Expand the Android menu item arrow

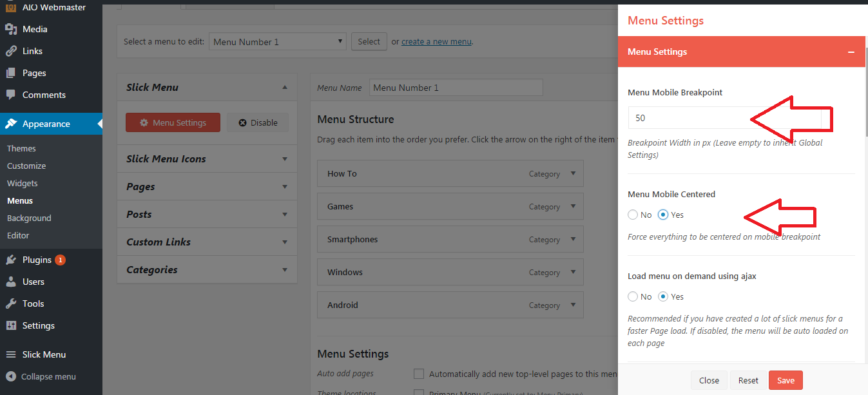point(573,305)
